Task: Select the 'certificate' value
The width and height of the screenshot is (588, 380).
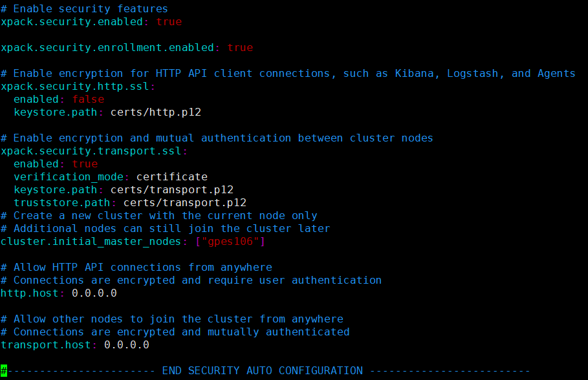Action: pyautogui.click(x=172, y=177)
